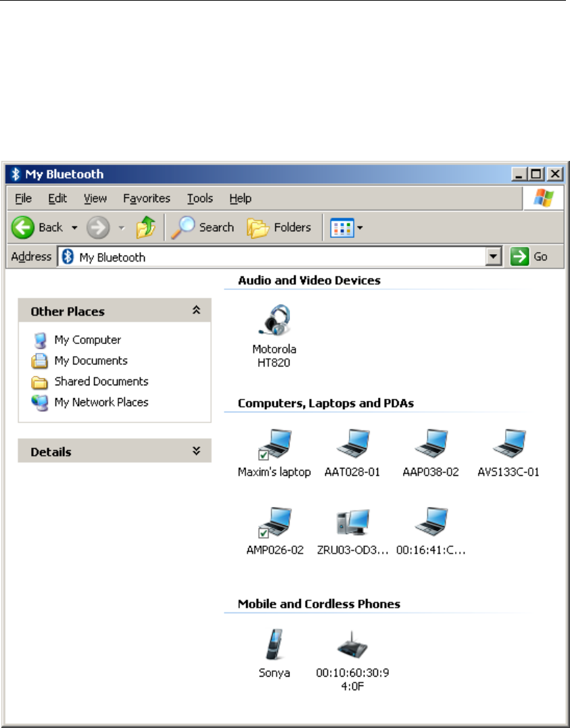Click the Windows flag logo

click(543, 198)
